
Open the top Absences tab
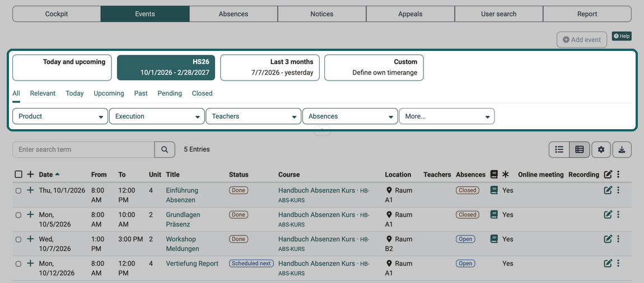tap(234, 14)
